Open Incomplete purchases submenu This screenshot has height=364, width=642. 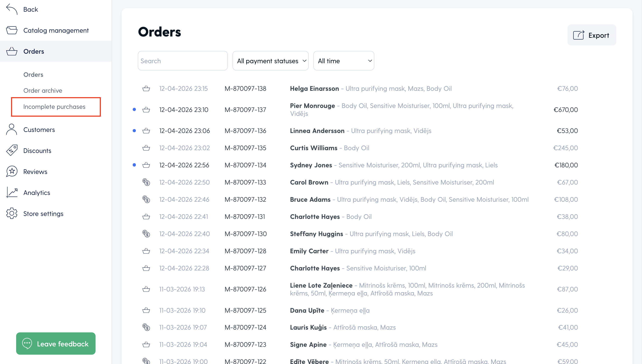click(x=54, y=106)
